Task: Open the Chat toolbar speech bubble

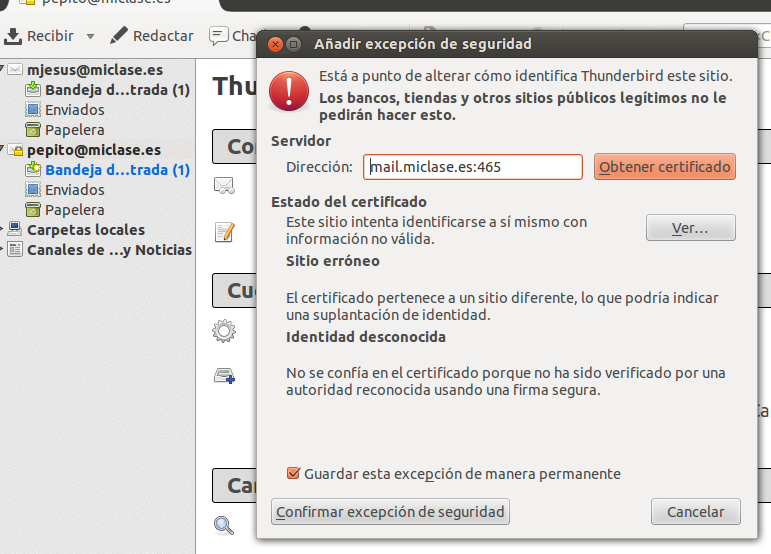Action: point(218,36)
